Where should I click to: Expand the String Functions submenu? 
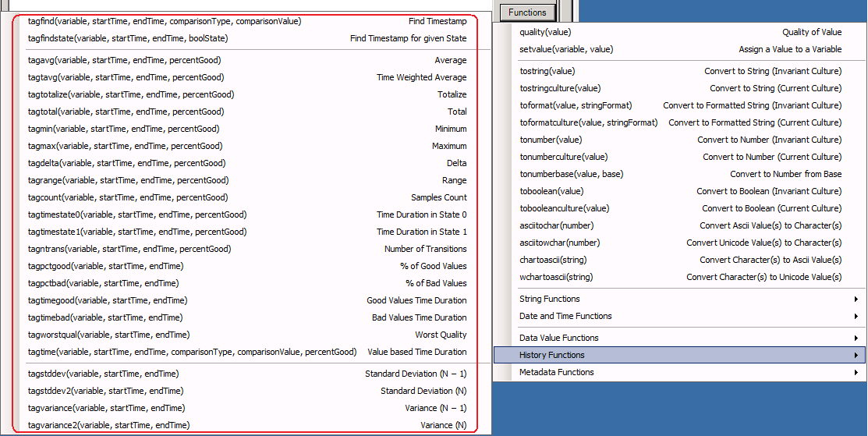point(679,299)
